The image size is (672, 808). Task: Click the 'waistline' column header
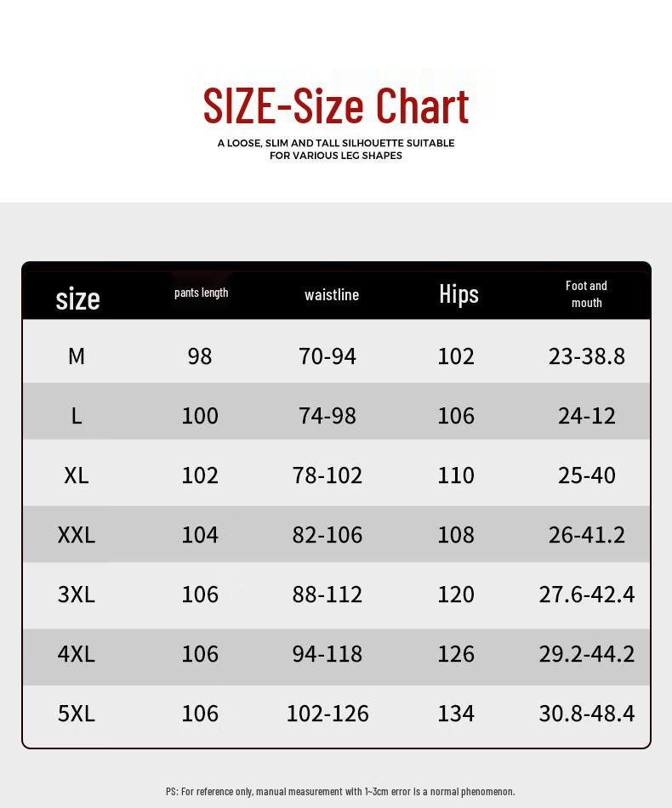click(332, 295)
